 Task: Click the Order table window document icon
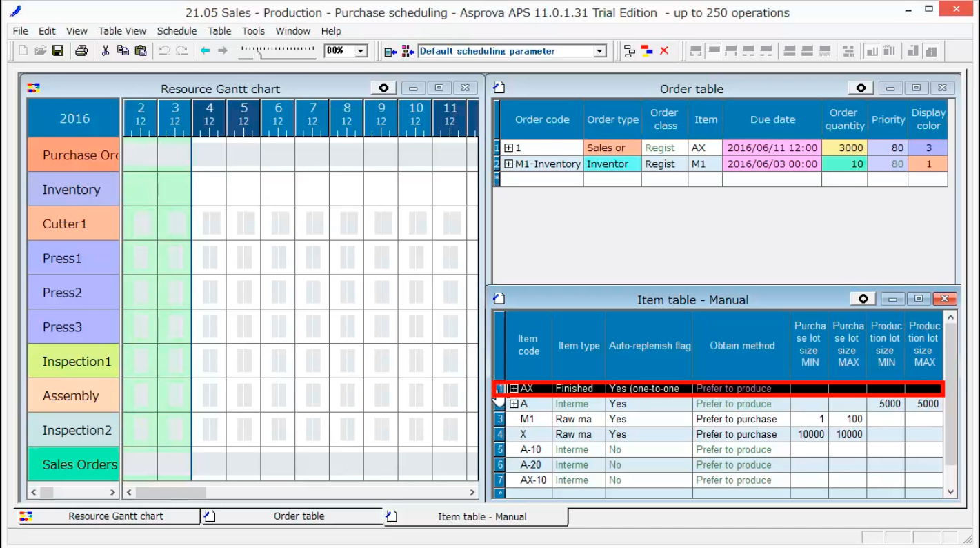point(500,88)
